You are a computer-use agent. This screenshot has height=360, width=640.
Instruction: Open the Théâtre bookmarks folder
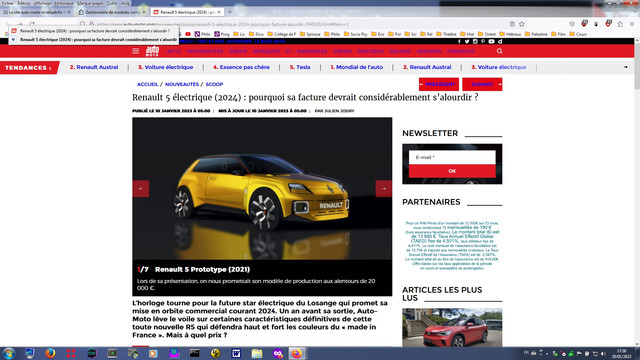tap(446, 34)
